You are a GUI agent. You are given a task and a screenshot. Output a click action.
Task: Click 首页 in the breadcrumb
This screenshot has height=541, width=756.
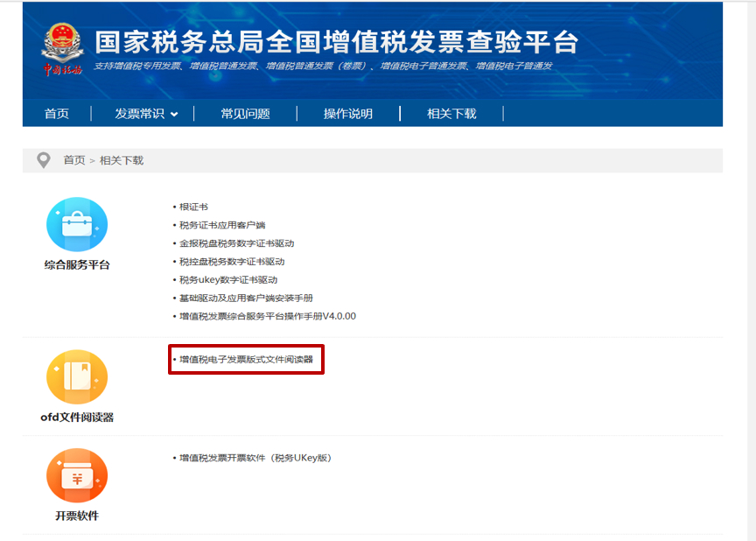74,160
